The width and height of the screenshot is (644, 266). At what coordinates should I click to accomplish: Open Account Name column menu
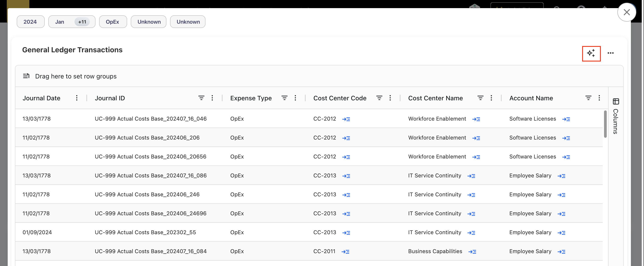point(599,98)
